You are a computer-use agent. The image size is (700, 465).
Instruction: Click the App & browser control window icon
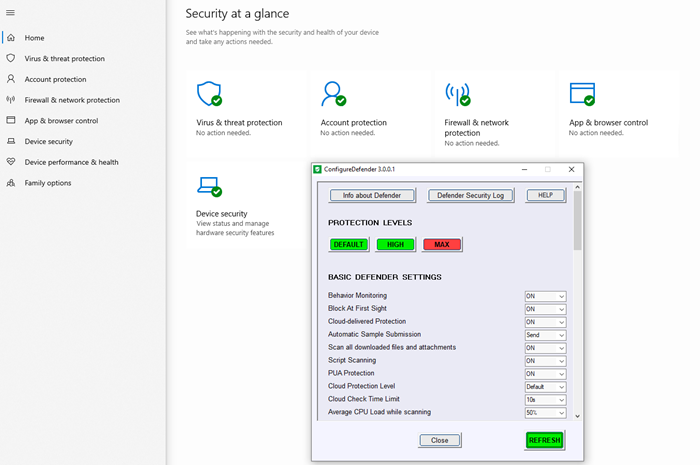point(581,93)
